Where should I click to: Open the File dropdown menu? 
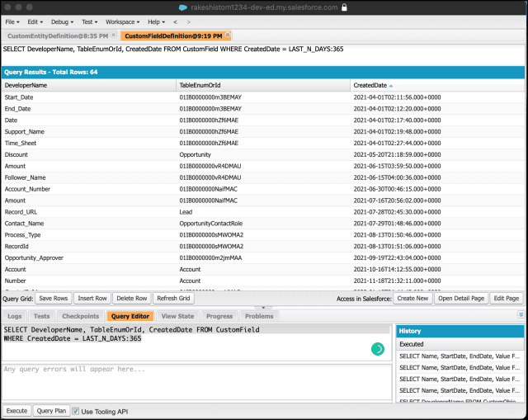click(12, 21)
